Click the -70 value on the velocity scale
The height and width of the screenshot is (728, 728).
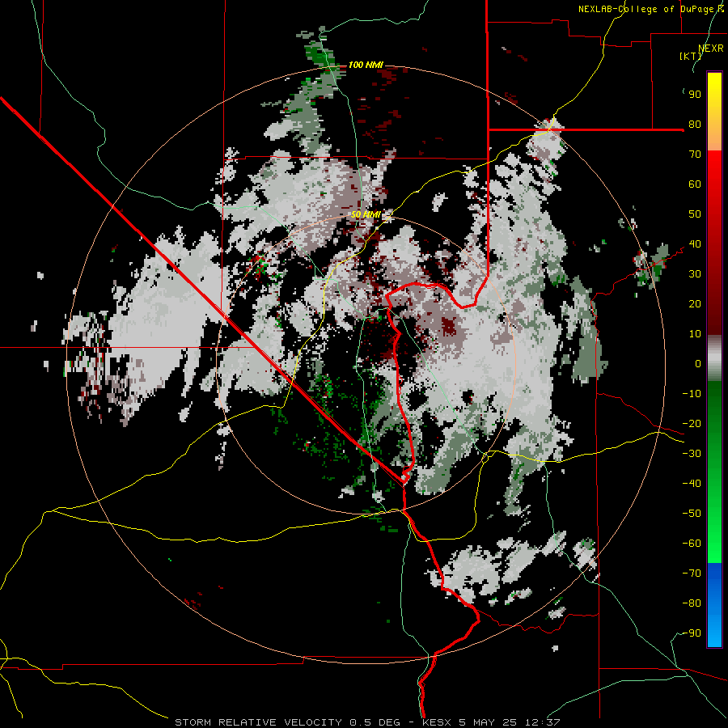tap(692, 574)
